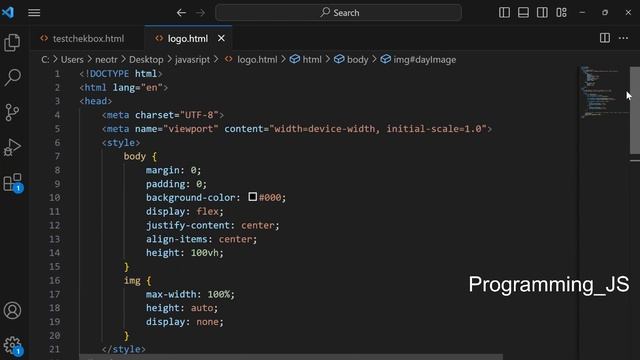640x360 pixels.
Task: Click the Search command center field
Action: [338, 13]
